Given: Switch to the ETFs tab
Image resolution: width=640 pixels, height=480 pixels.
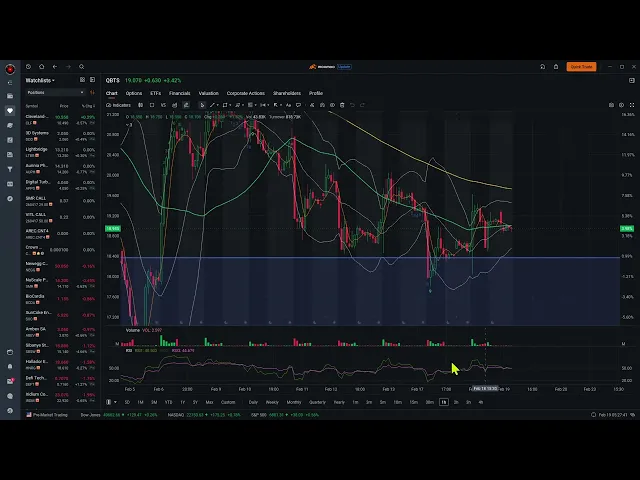Looking at the screenshot, I should click(156, 93).
